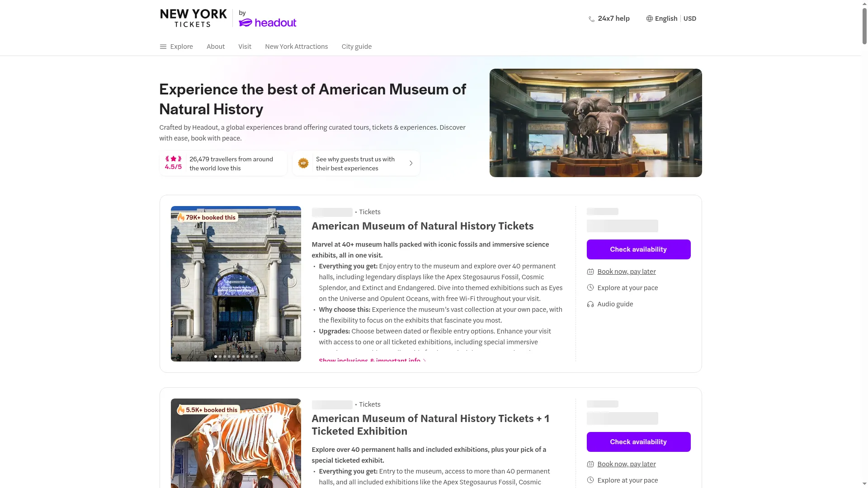Click clock icon beside first Explore at your pace

(590, 288)
